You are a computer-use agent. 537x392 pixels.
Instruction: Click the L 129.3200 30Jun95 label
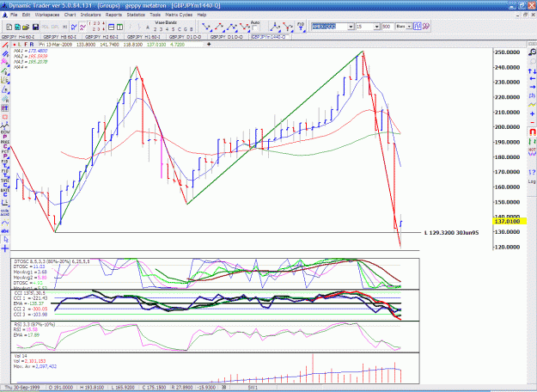451,233
